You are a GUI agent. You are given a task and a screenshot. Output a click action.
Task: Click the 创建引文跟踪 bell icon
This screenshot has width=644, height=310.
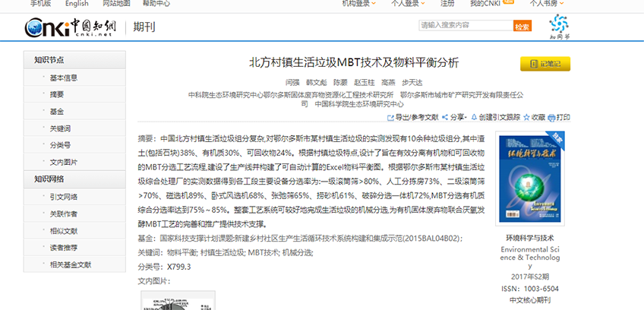[474, 118]
